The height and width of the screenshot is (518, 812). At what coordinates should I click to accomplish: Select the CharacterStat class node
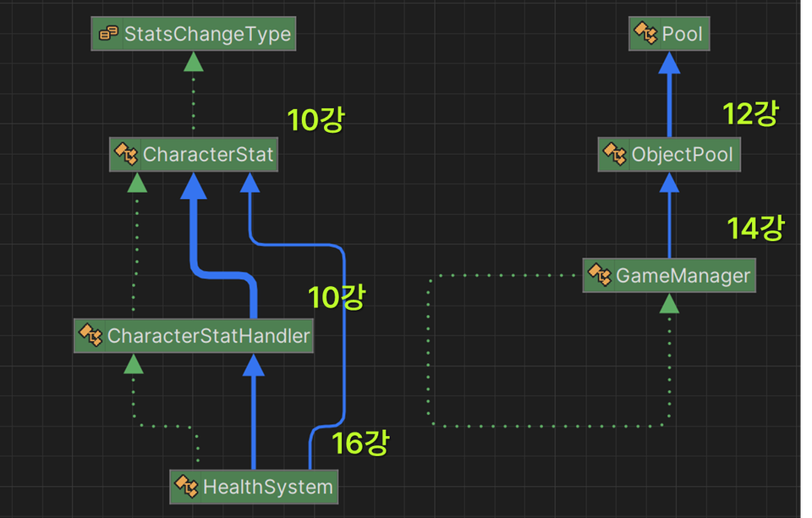point(193,154)
